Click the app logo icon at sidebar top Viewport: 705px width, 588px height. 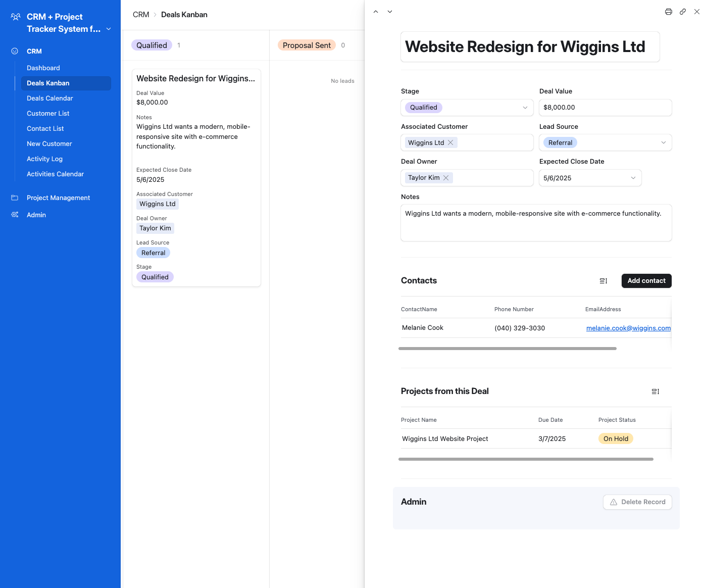(x=14, y=17)
